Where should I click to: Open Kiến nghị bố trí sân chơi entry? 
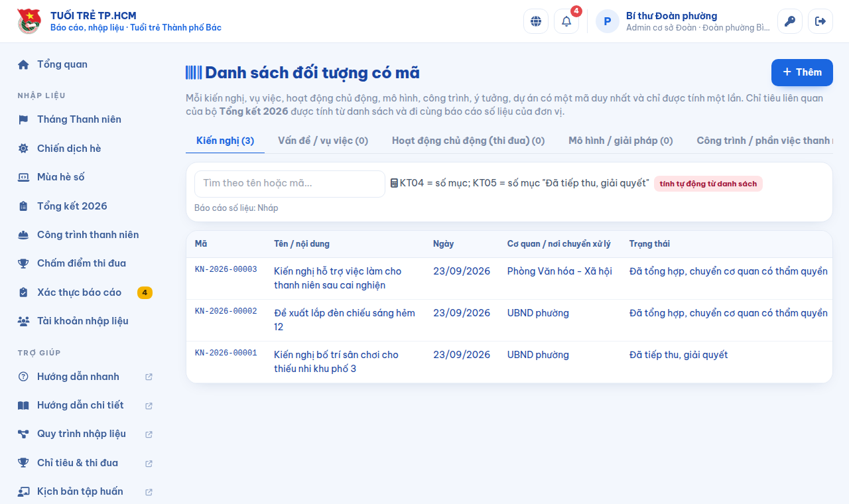click(x=336, y=362)
